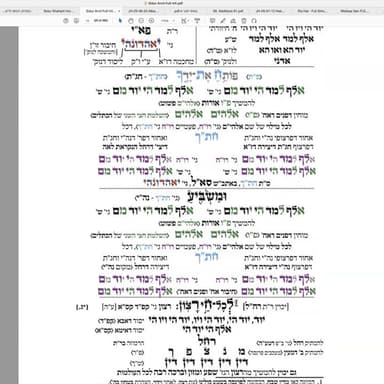
Task: Go to previous page using up-arrow icon
Action: [66, 21]
